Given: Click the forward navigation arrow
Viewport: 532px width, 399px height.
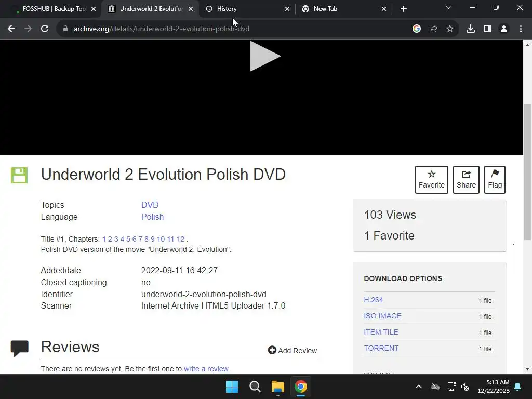Looking at the screenshot, I should pyautogui.click(x=28, y=29).
